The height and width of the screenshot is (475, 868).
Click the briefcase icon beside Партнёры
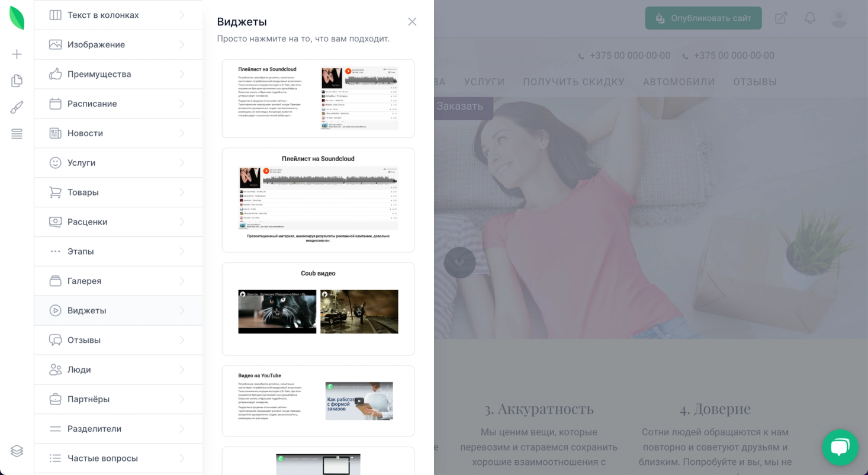click(55, 399)
